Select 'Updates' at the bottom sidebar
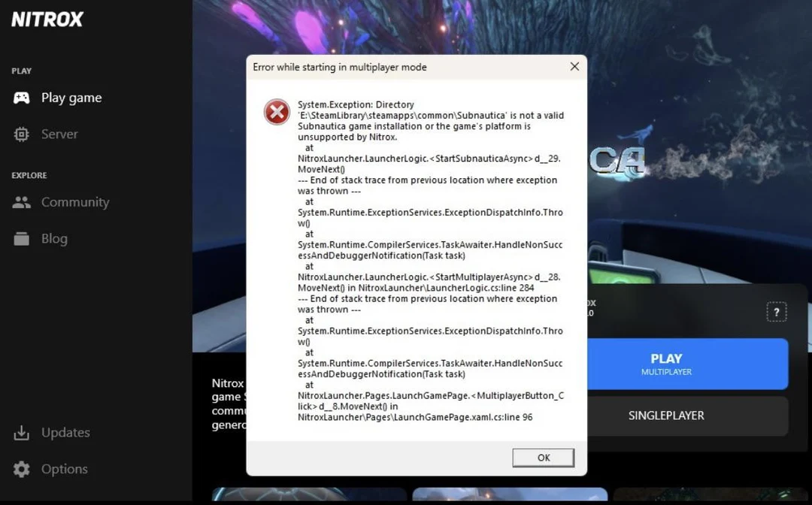This screenshot has height=505, width=812. (x=65, y=432)
